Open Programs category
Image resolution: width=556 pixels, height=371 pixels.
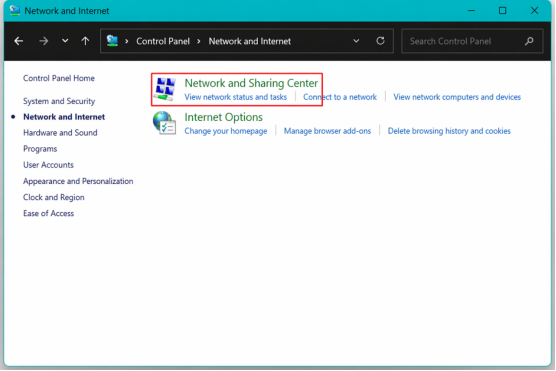click(x=40, y=149)
